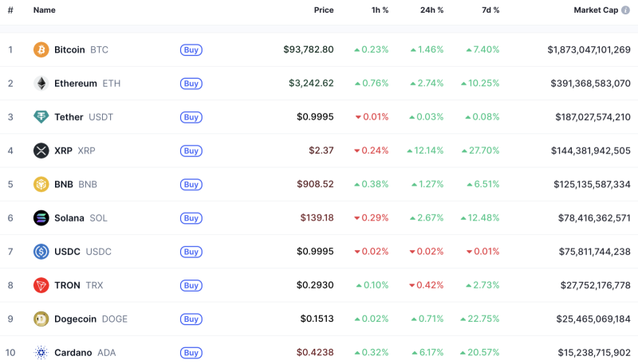
Task: Click Buy button in TRON row
Action: pyautogui.click(x=191, y=286)
